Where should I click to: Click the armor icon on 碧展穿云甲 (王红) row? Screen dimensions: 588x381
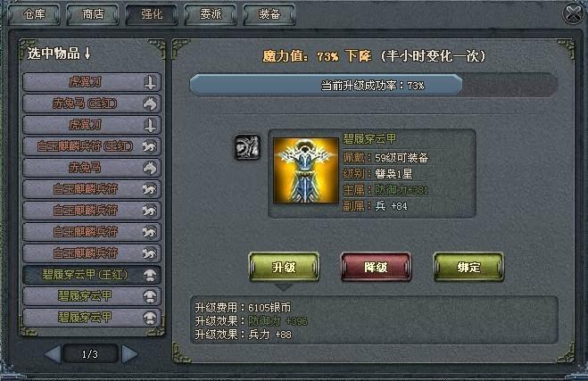(x=150, y=275)
